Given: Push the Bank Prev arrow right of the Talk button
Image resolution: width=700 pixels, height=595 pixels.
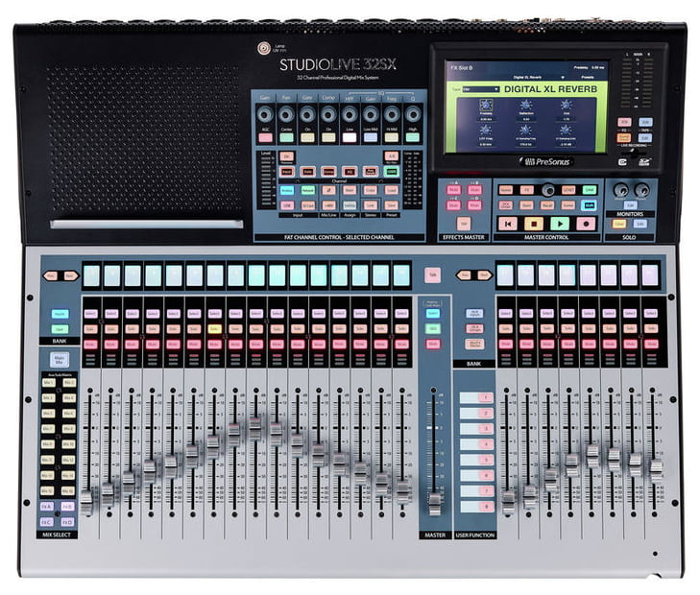Looking at the screenshot, I should point(465,275).
